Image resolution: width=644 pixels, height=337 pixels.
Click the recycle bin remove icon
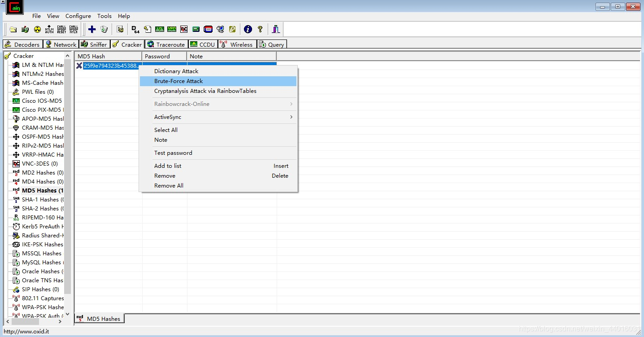pos(104,30)
